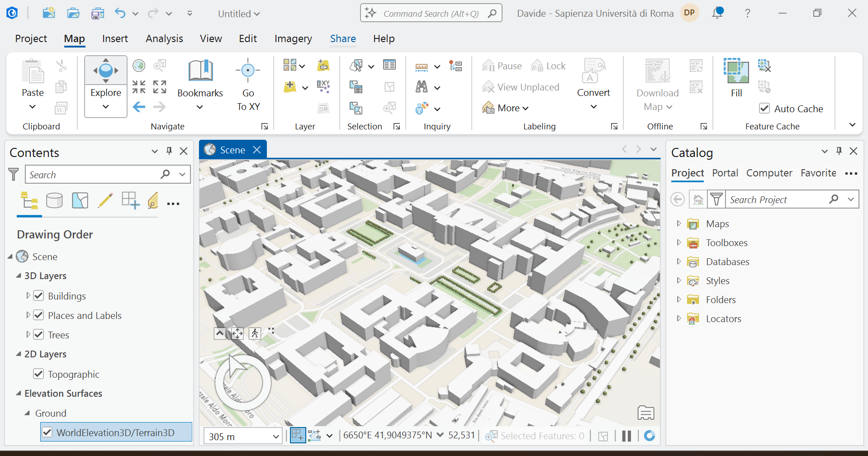Expand the Buildings layer
The image size is (868, 456).
point(28,295)
